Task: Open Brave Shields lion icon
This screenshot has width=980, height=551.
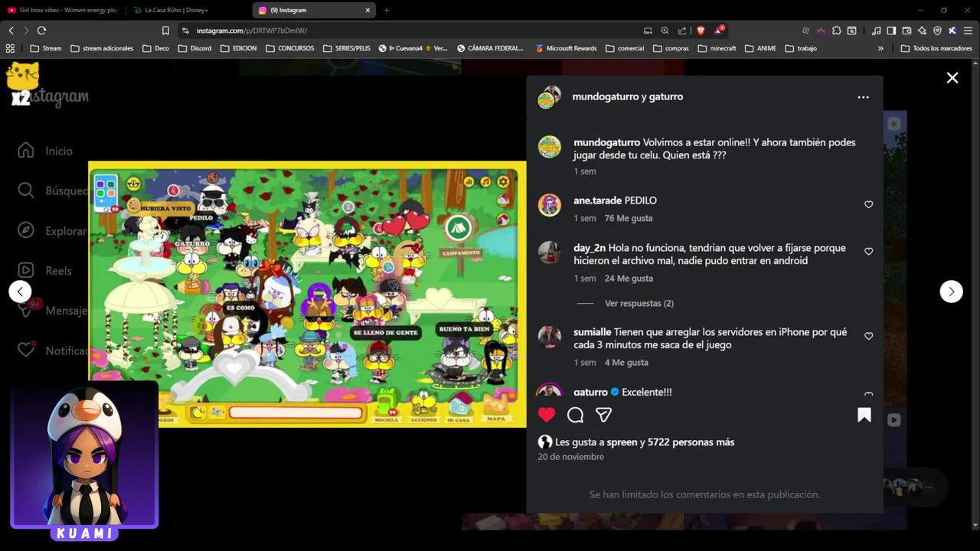Action: [x=700, y=31]
